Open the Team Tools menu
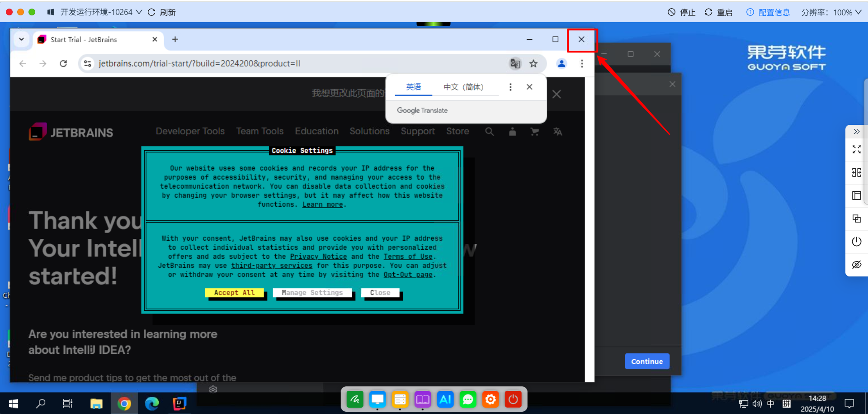 pyautogui.click(x=260, y=131)
